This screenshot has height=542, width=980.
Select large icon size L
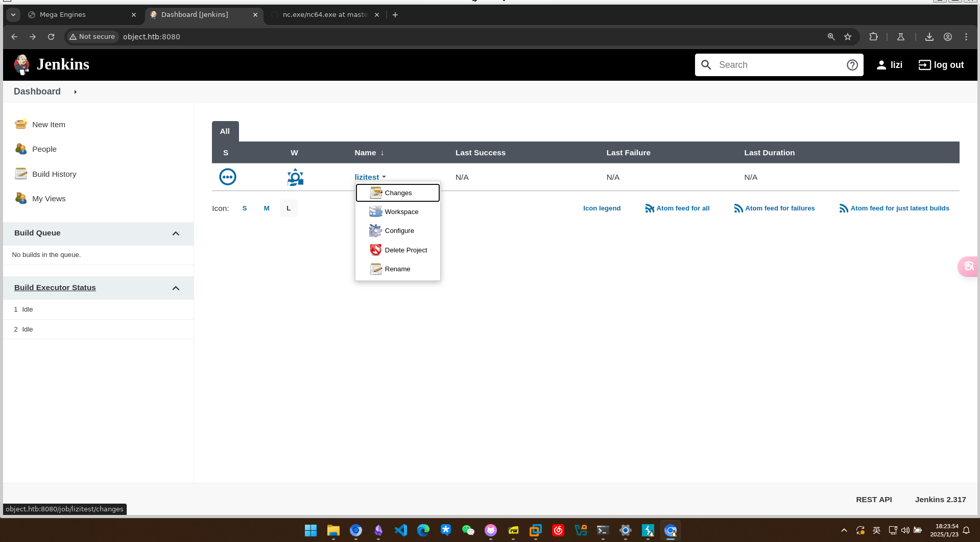289,208
